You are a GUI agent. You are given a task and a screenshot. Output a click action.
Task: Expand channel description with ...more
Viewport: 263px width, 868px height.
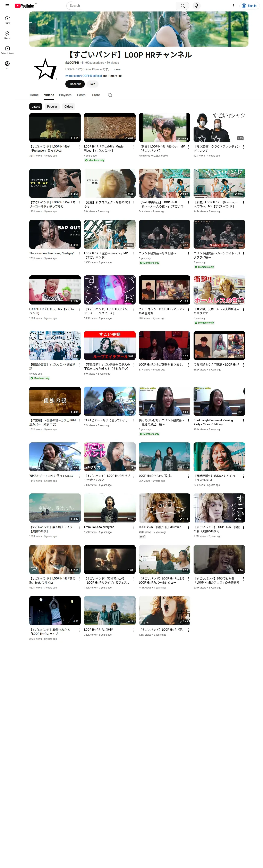(116, 69)
